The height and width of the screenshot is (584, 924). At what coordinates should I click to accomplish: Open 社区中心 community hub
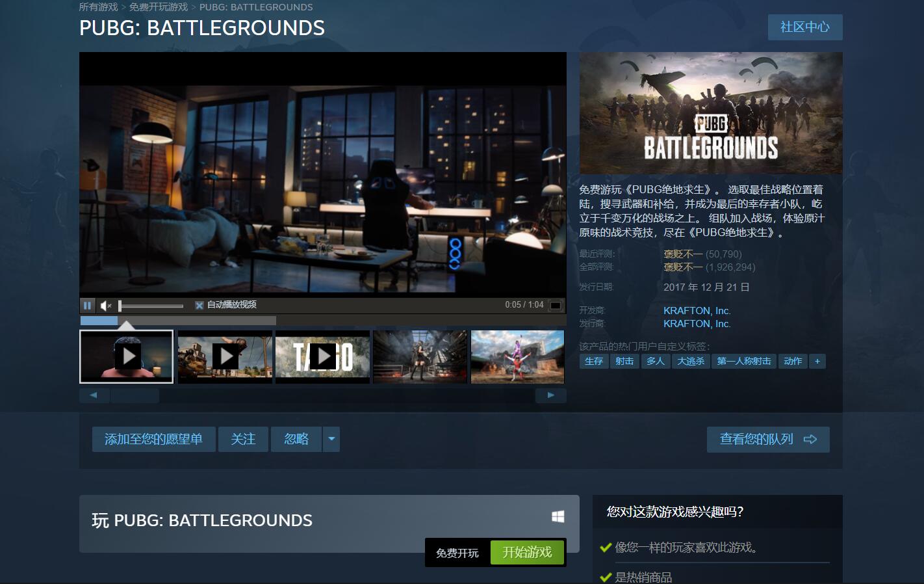pos(805,27)
